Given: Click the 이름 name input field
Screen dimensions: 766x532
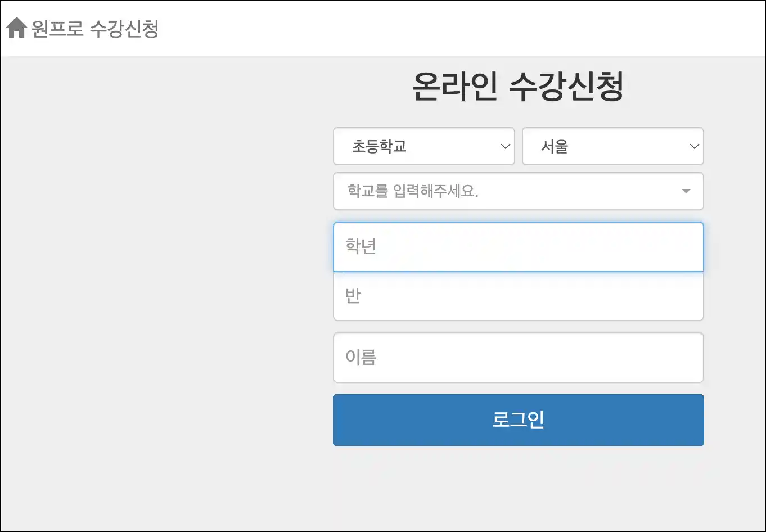Looking at the screenshot, I should click(x=519, y=358).
